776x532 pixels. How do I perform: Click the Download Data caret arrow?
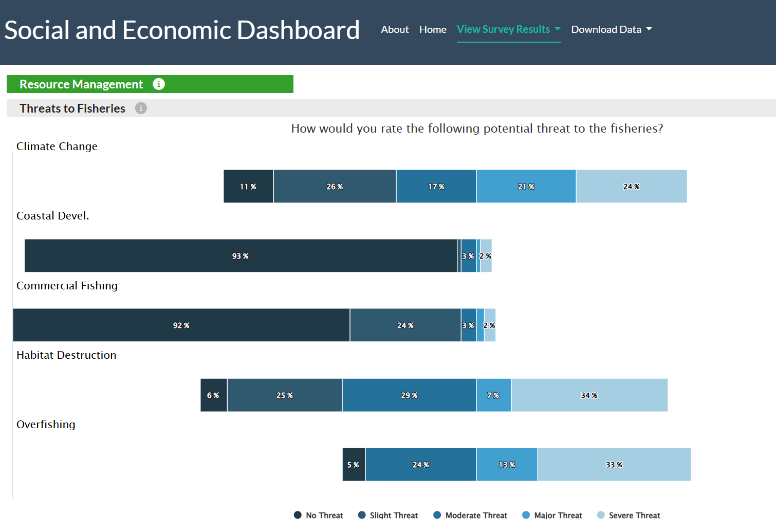(x=649, y=29)
